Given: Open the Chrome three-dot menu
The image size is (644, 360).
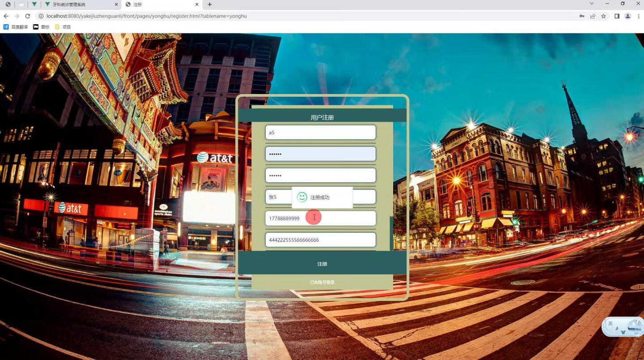Looking at the screenshot, I should pyautogui.click(x=638, y=16).
